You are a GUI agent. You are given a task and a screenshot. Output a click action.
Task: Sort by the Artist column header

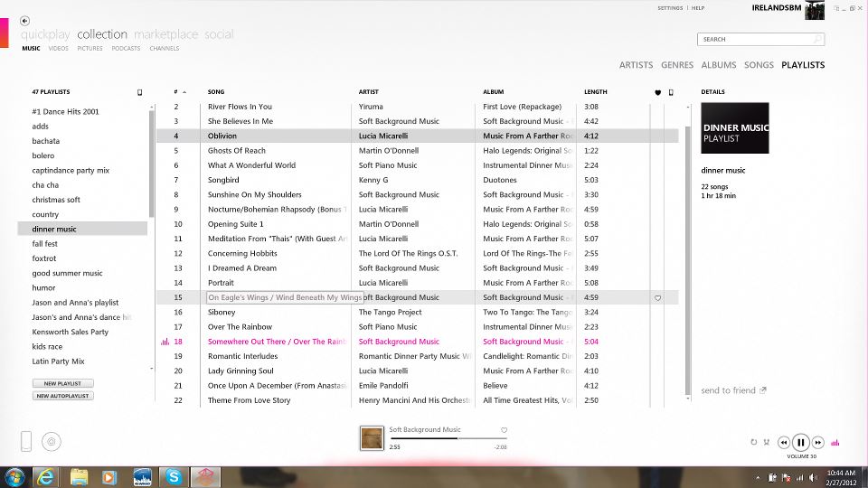click(x=368, y=92)
